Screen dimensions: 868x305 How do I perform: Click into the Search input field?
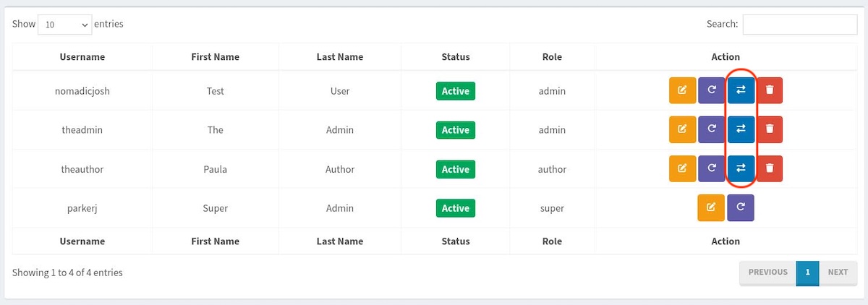800,25
